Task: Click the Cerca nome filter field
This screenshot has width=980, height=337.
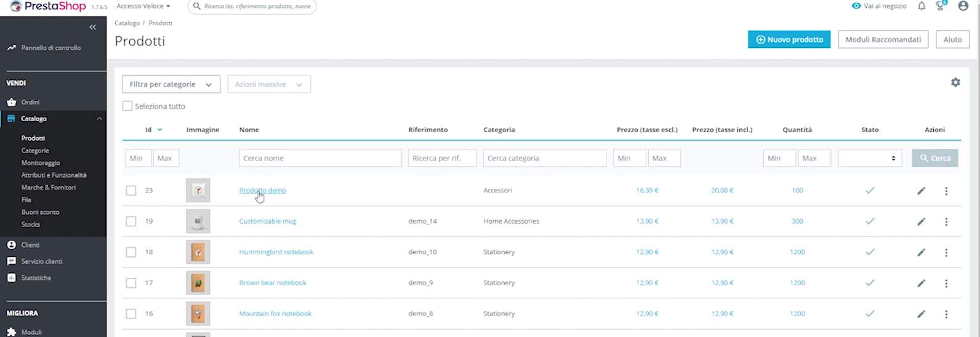Action: point(320,158)
